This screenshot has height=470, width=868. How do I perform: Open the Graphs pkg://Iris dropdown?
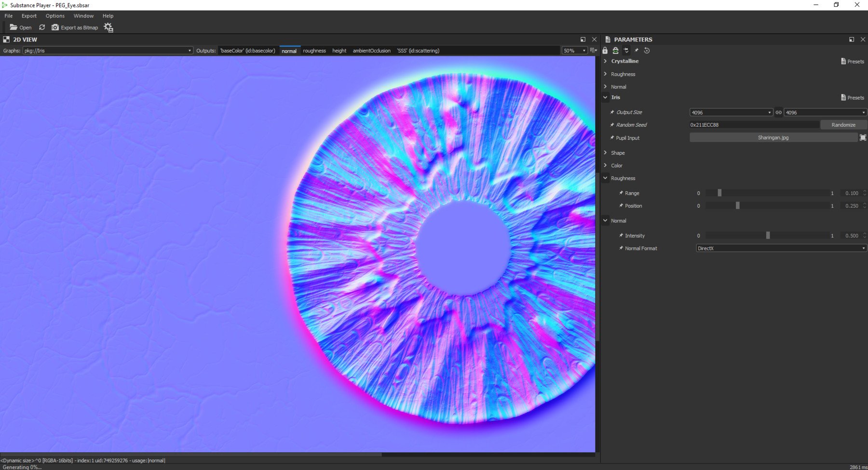pos(108,51)
